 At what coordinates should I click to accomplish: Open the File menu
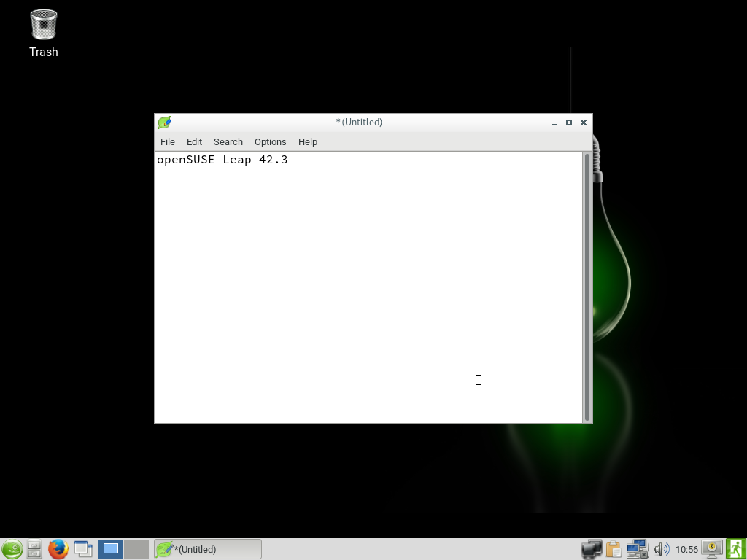[167, 142]
